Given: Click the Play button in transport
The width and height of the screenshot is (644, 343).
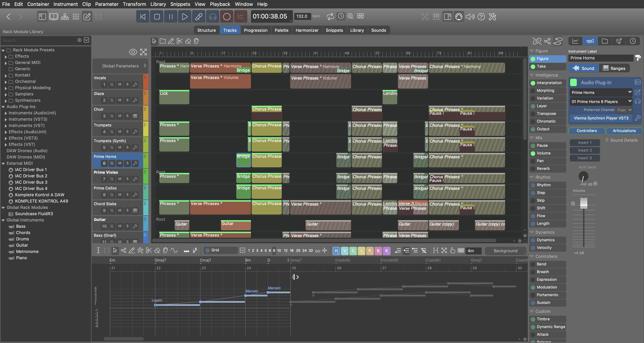Looking at the screenshot, I should click(184, 17).
